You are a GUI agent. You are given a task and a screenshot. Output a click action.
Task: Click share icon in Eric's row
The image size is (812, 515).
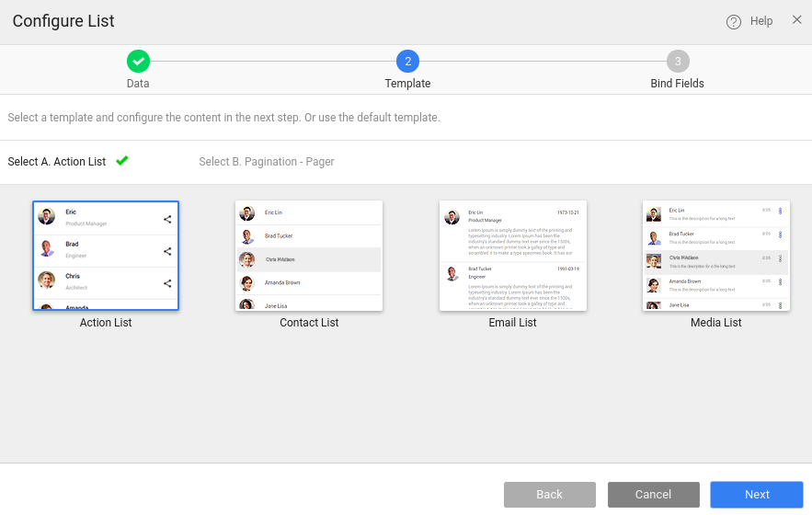pos(167,219)
